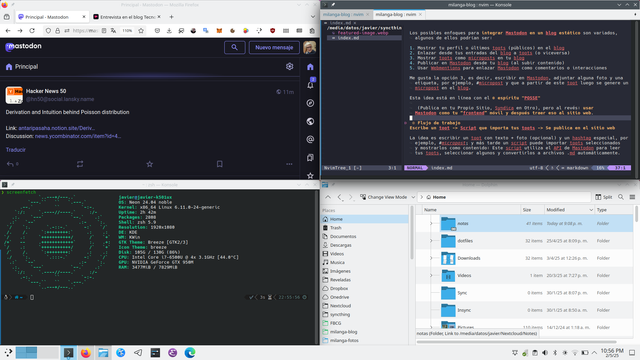
Task: Open MetaMask fox extension icon
Action: pyautogui.click(x=219, y=31)
